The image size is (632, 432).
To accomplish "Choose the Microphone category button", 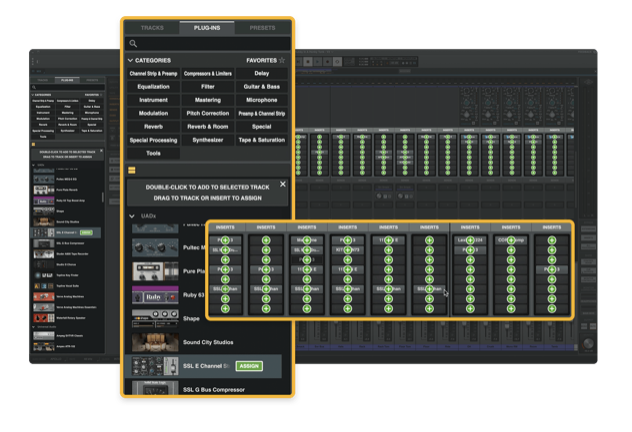I will [262, 100].
